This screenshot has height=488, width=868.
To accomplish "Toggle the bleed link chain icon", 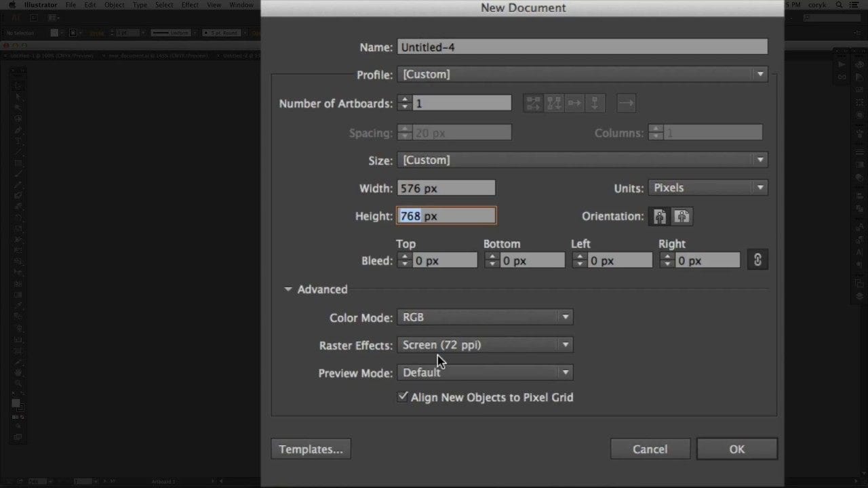I will pyautogui.click(x=757, y=260).
